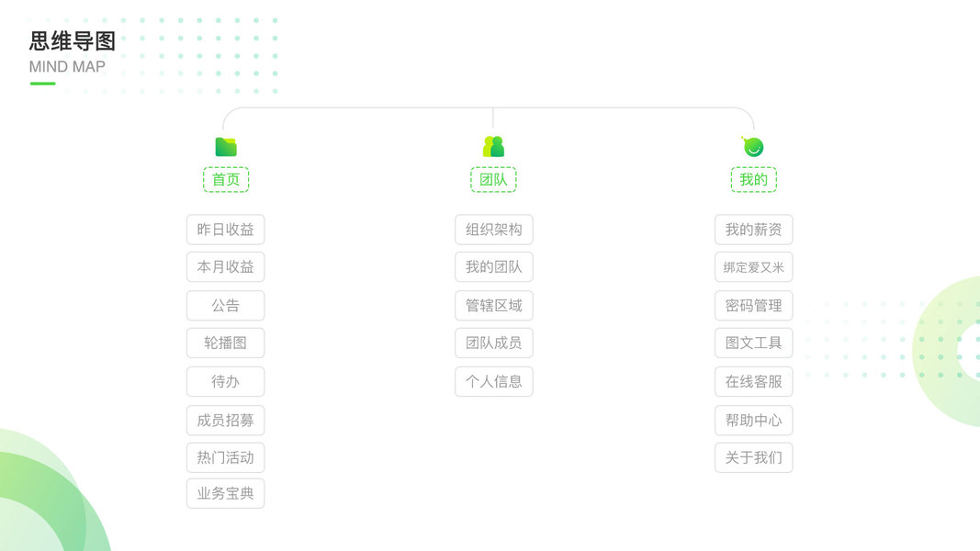Viewport: 980px width, 551px height.
Task: Click the 我的薪资 node
Action: tap(754, 230)
